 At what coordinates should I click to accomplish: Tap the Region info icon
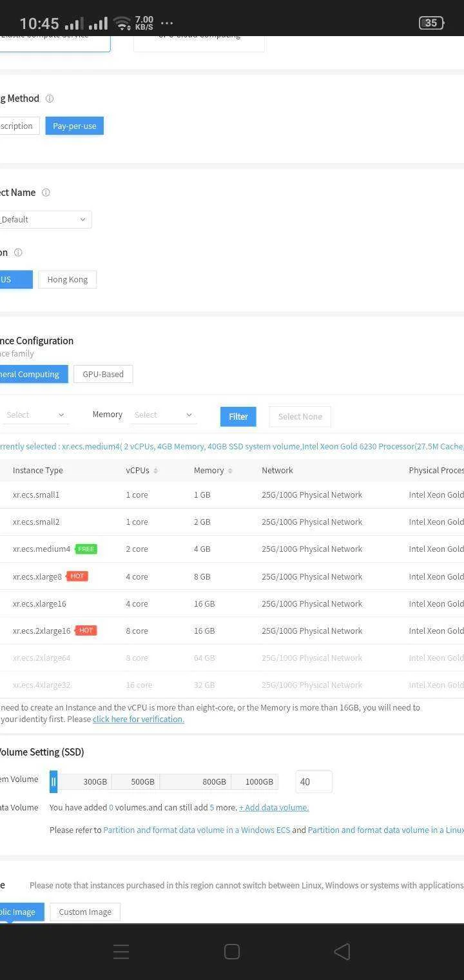(x=18, y=253)
